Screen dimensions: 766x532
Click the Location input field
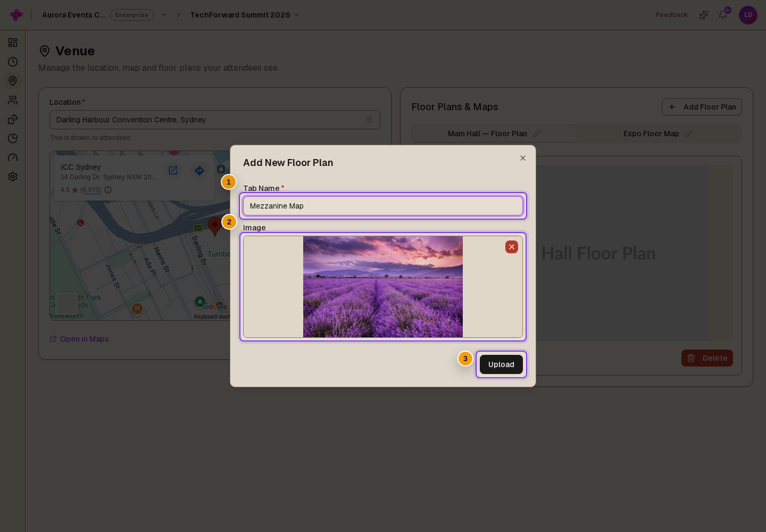[215, 120]
